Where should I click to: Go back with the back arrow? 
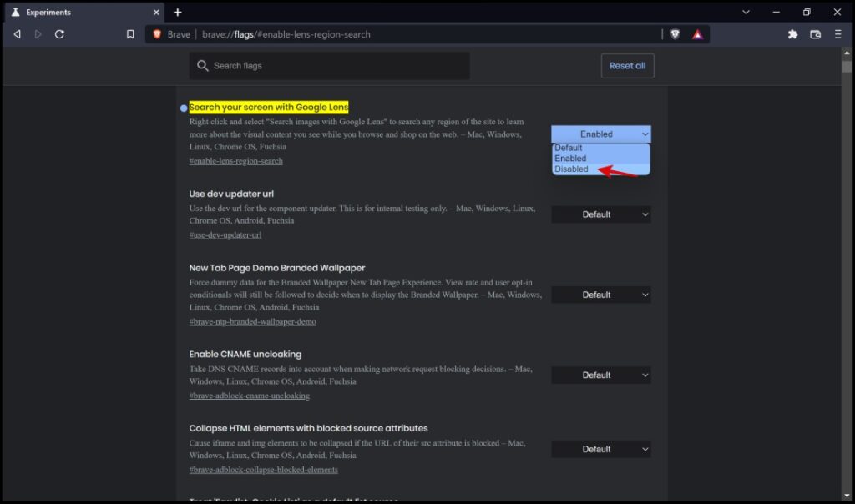(18, 34)
